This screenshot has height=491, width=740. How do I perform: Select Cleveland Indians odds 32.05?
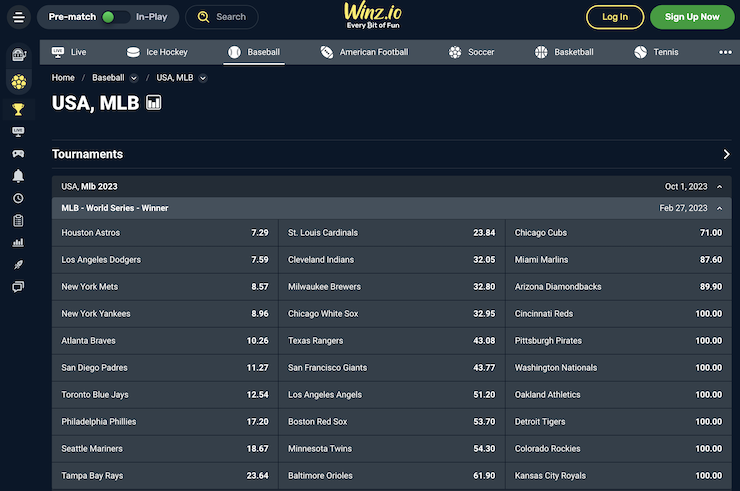click(392, 260)
